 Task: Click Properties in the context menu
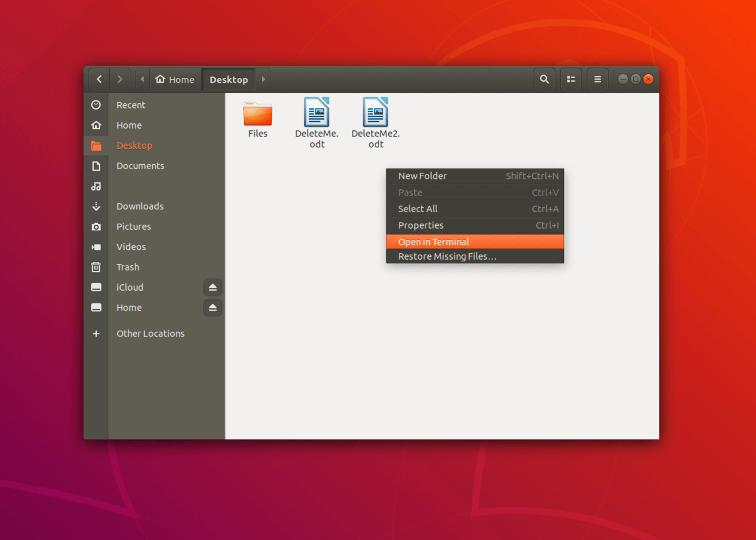[x=421, y=225]
